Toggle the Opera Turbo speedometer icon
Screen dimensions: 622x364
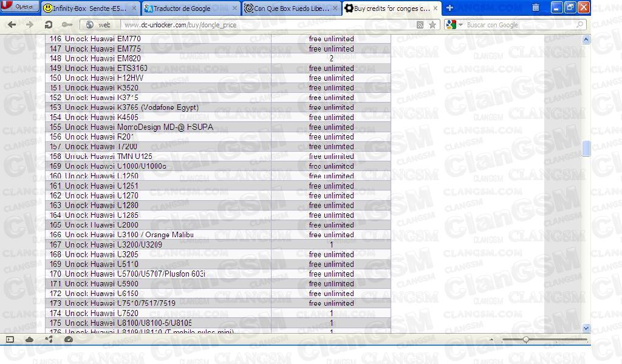tap(68, 340)
